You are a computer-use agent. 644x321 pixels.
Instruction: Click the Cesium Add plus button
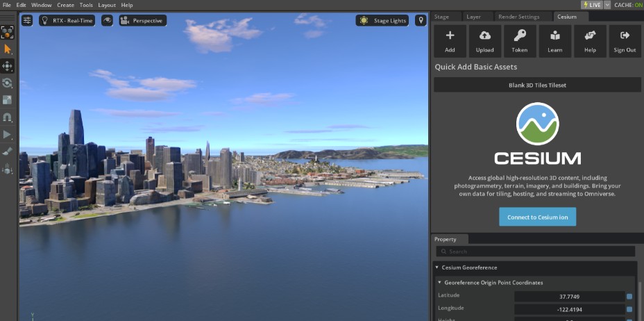[x=450, y=41]
